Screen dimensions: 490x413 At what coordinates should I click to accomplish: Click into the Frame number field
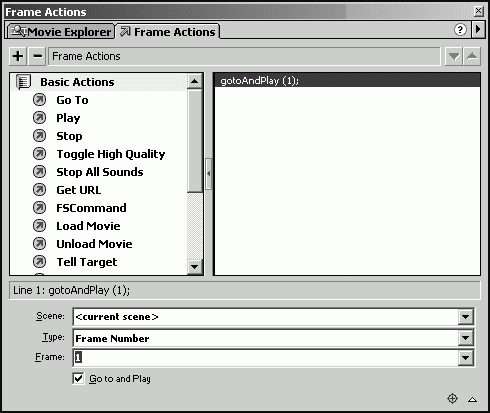tap(266, 358)
